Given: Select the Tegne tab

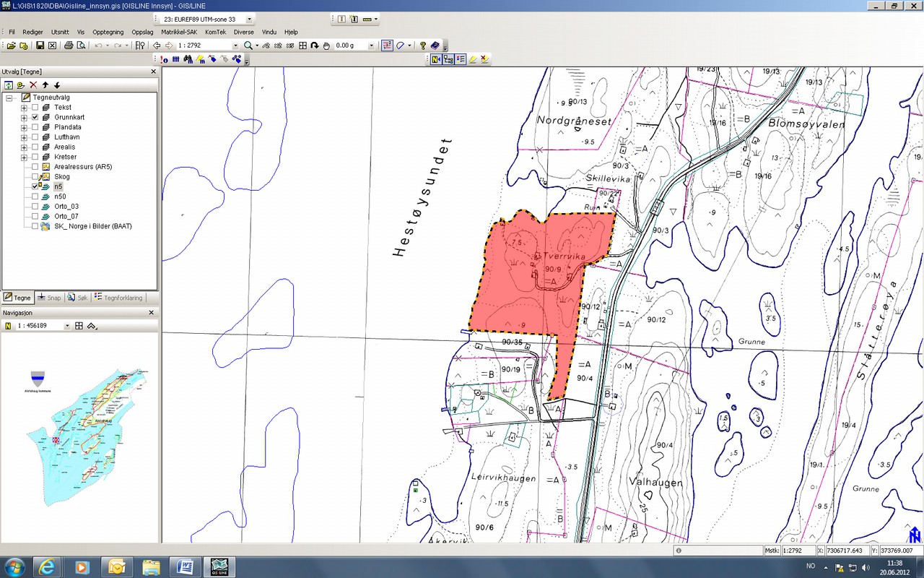Looking at the screenshot, I should pyautogui.click(x=18, y=298).
